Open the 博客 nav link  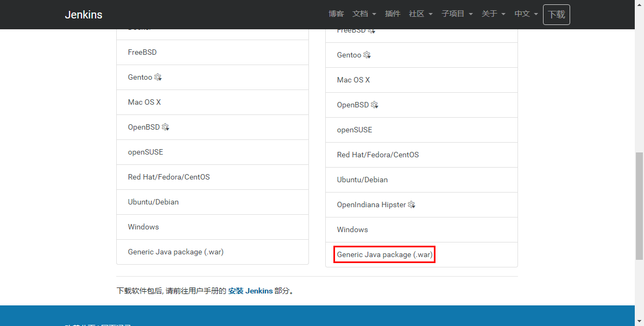tap(336, 14)
